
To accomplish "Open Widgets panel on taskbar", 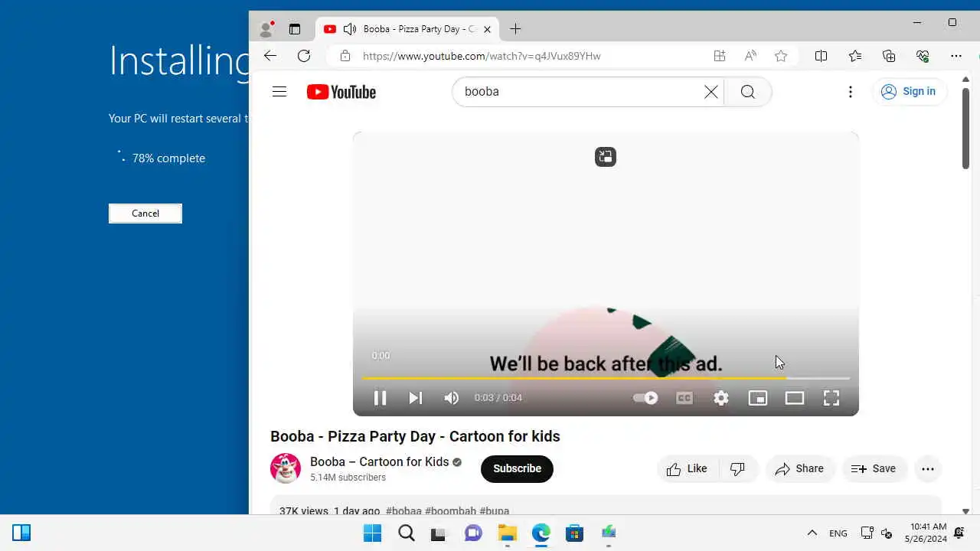I will point(21,533).
